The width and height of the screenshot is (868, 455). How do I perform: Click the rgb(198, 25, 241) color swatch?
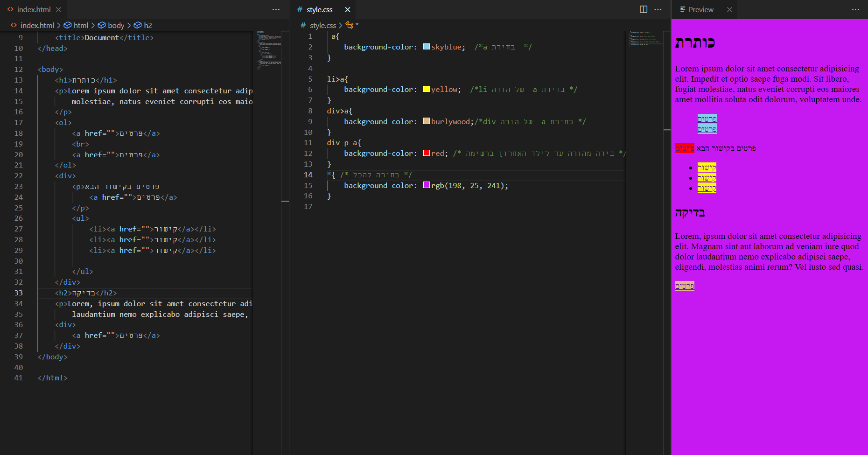(x=426, y=185)
